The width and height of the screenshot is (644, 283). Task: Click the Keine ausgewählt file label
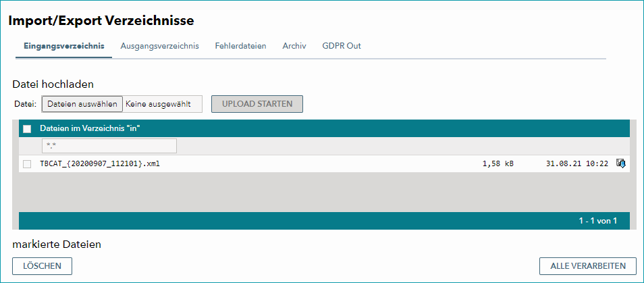[158, 104]
